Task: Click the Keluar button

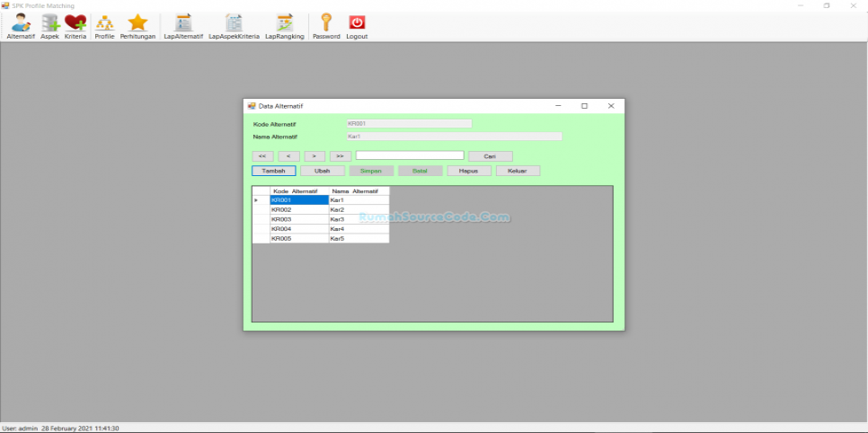Action: [x=518, y=171]
